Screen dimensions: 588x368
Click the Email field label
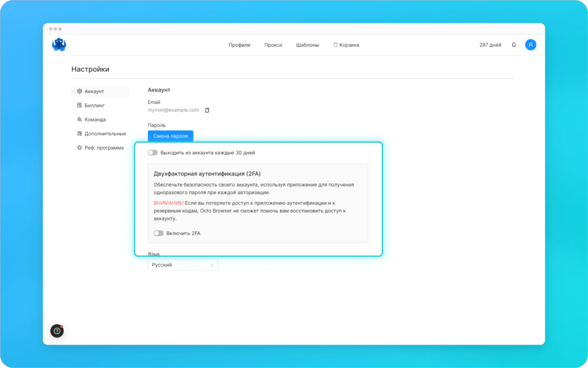[154, 102]
